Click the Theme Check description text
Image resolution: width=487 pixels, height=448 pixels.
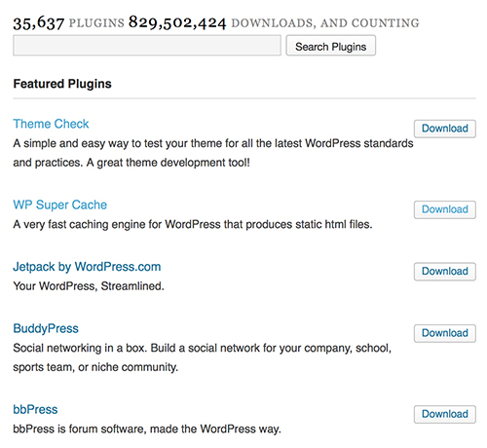pyautogui.click(x=213, y=153)
